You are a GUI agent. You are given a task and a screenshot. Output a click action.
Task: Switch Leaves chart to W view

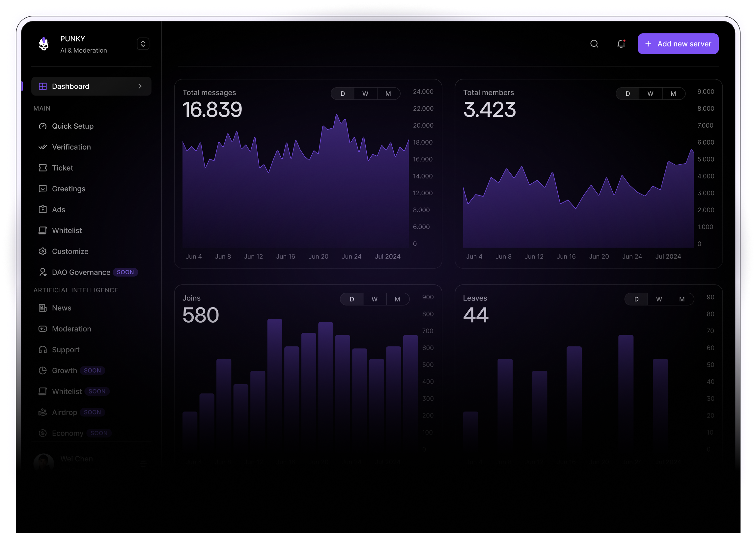[x=659, y=299]
